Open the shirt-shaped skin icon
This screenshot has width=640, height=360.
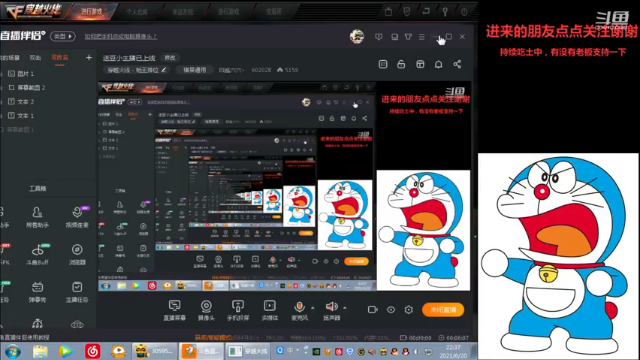point(408,37)
